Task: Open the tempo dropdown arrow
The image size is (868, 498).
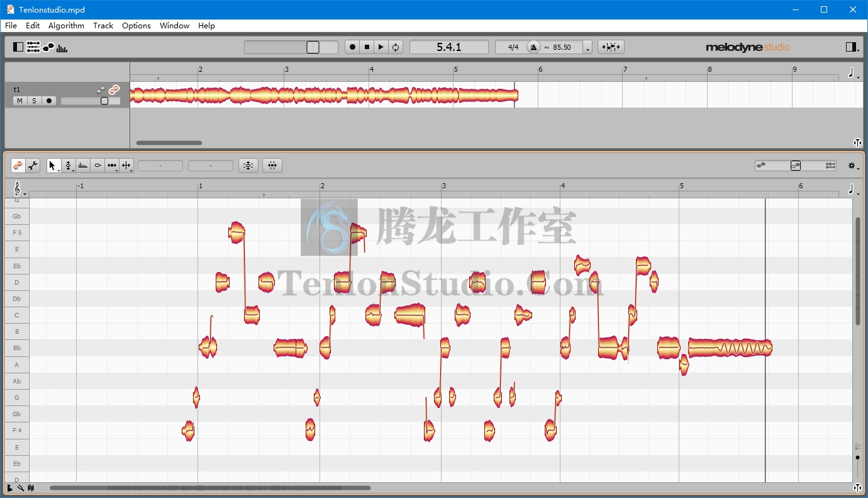Action: coord(587,48)
